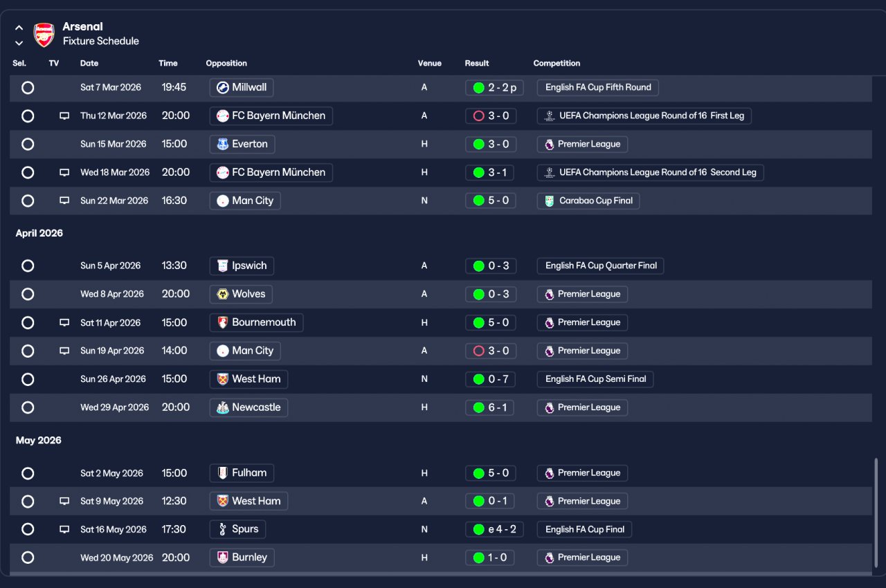Click the TV icon for Carabao Cup Final row

click(64, 201)
